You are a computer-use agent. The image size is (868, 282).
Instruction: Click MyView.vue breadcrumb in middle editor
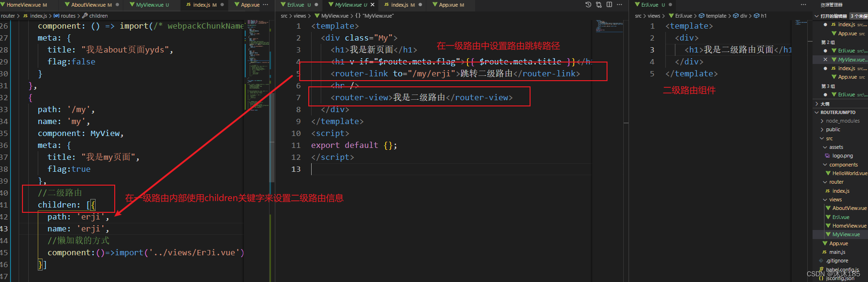(x=331, y=16)
